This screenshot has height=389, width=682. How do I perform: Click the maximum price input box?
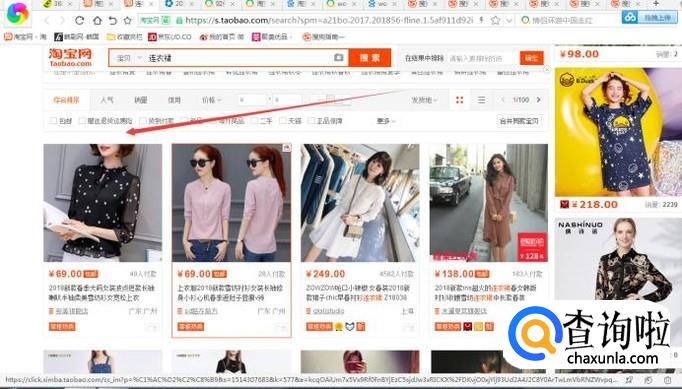287,100
